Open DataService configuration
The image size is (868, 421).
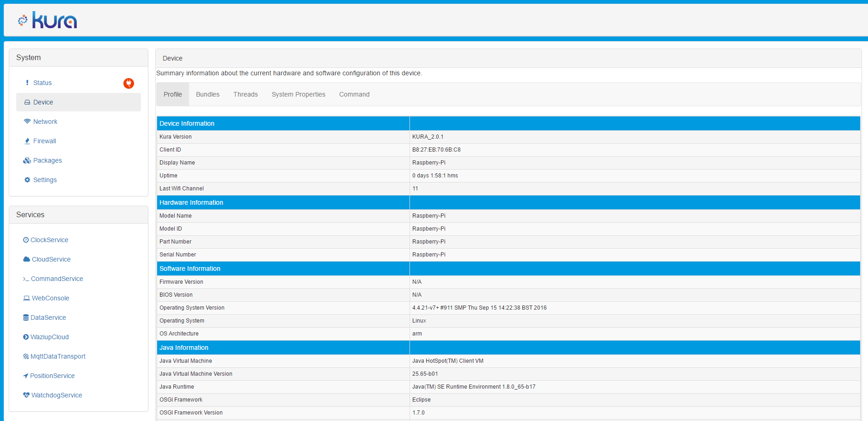pyautogui.click(x=48, y=317)
